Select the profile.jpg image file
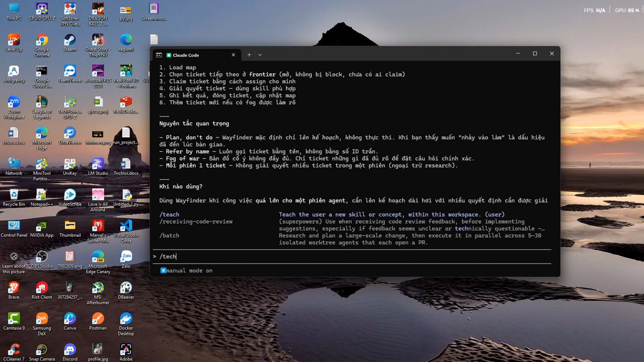This screenshot has height=362, width=644. click(x=98, y=352)
